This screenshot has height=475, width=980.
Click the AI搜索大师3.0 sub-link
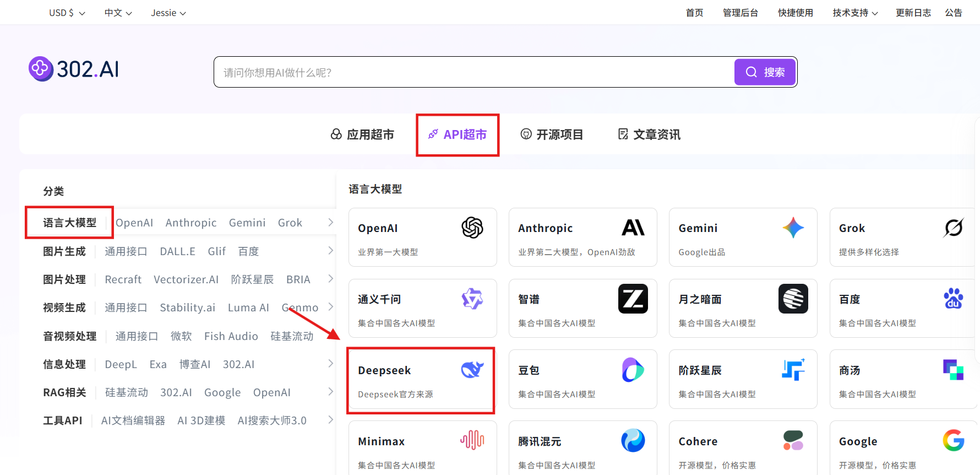(x=272, y=420)
